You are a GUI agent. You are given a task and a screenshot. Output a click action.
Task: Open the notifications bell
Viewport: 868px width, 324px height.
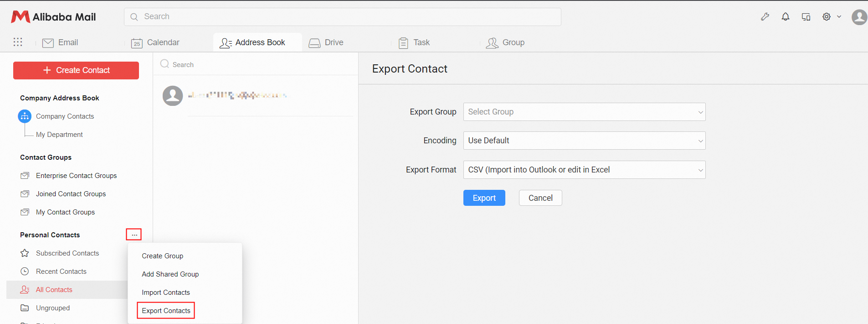pyautogui.click(x=786, y=17)
